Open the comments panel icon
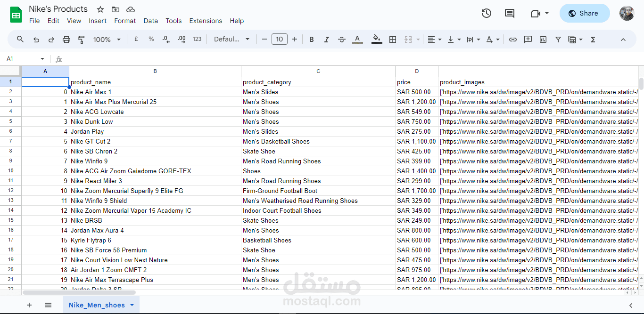Screen dimensions: 644x314 tap(510, 13)
